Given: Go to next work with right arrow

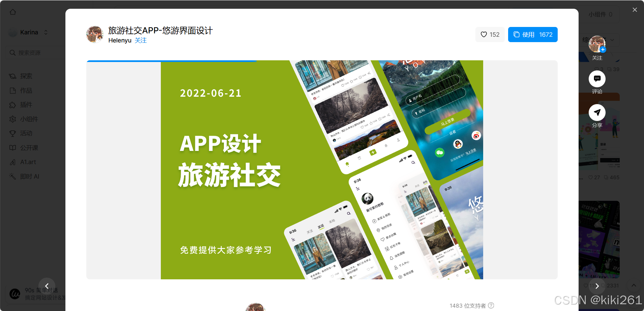Looking at the screenshot, I should (x=597, y=286).
